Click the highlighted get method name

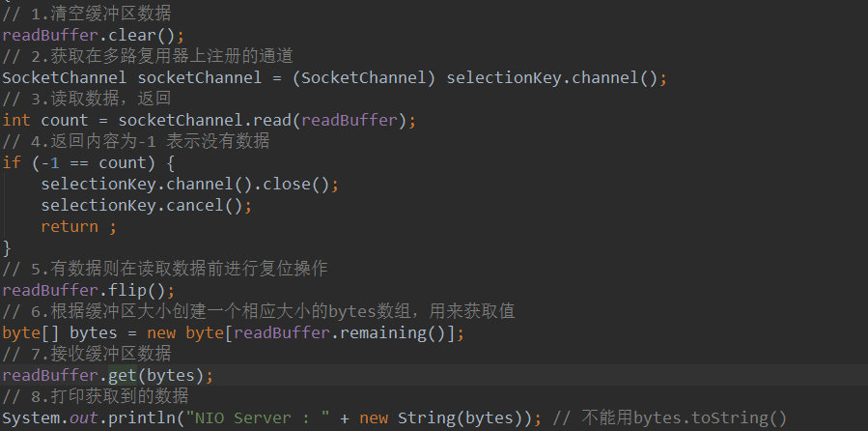tap(123, 375)
